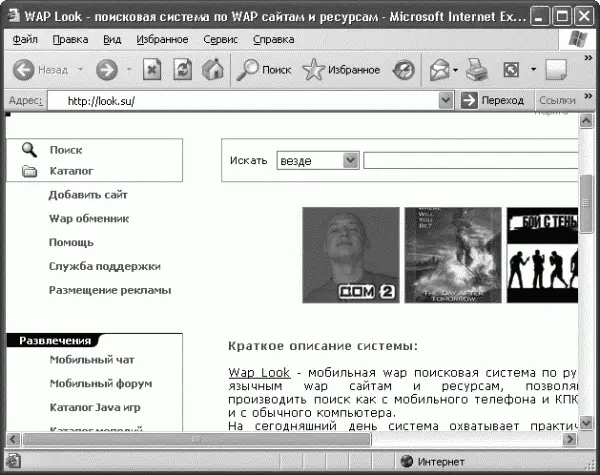This screenshot has width=600, height=475.
Task: Open the Справка menu
Action: [274, 39]
